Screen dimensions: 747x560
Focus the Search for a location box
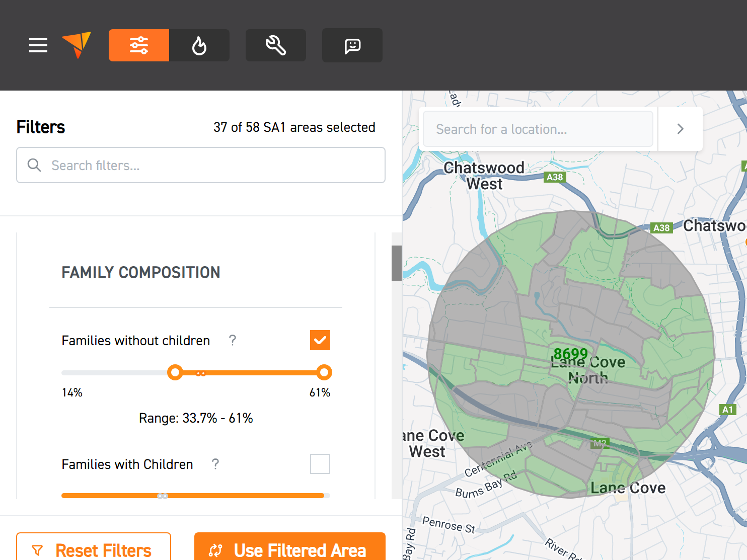point(538,129)
